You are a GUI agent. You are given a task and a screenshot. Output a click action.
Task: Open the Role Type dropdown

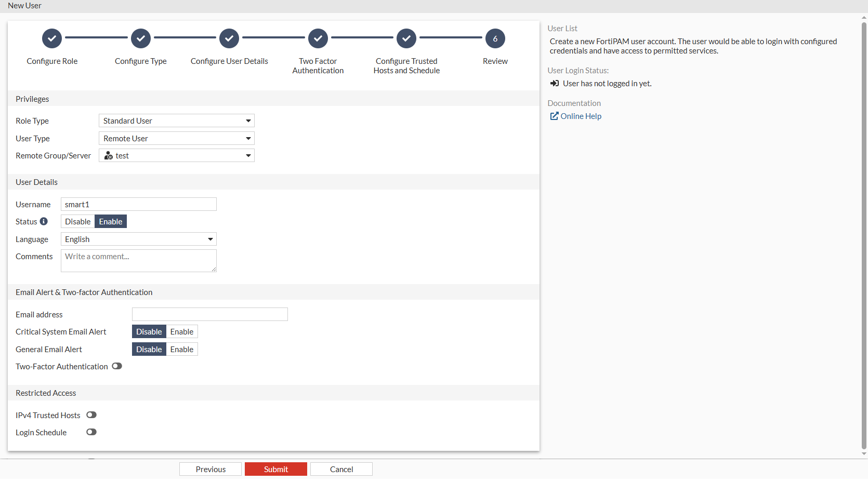177,120
